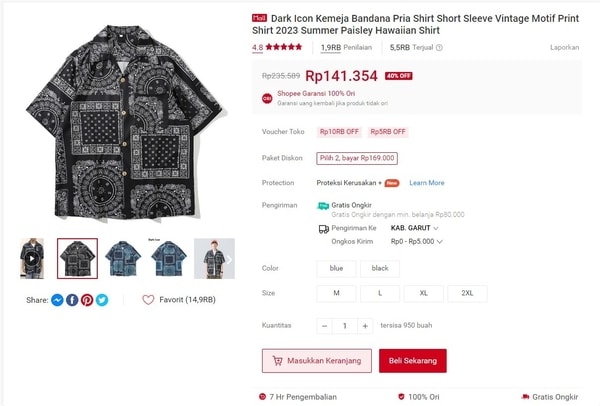Click the quantity input field
Viewport: 600px width, 406px height.
[345, 326]
